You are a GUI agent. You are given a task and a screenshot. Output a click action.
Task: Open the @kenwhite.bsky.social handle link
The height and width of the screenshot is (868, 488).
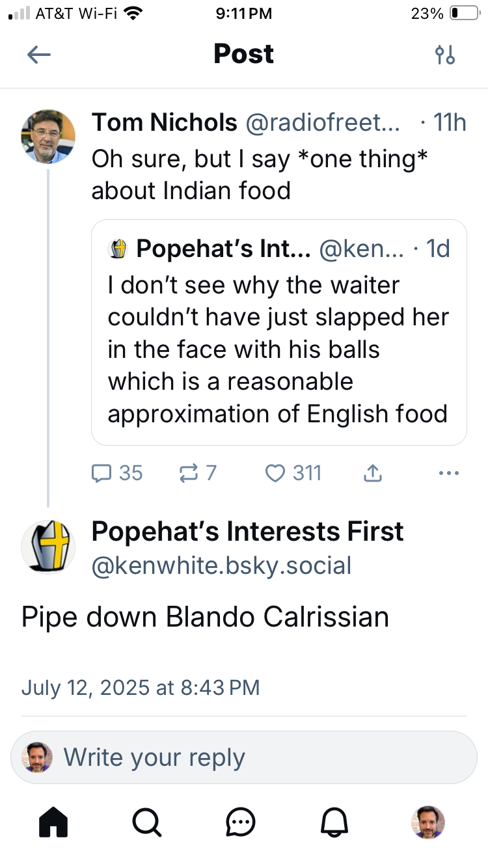coord(221,565)
